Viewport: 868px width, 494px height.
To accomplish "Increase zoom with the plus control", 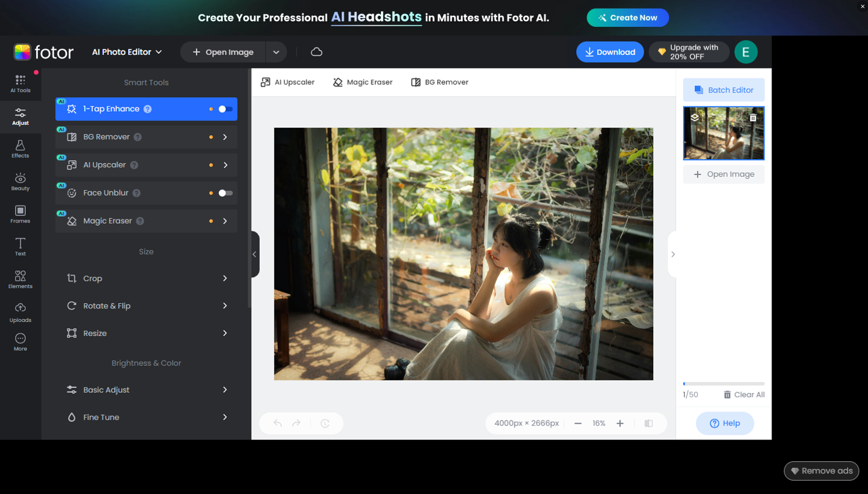I will 619,423.
